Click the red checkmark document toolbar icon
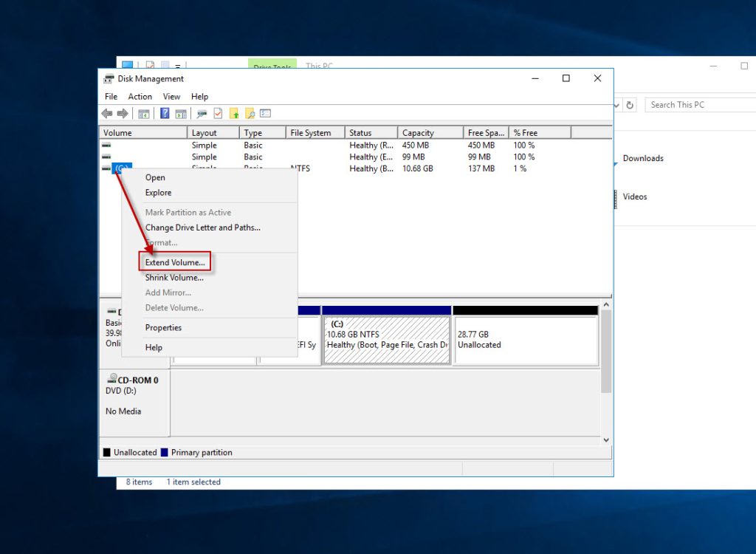756x554 pixels. click(218, 114)
